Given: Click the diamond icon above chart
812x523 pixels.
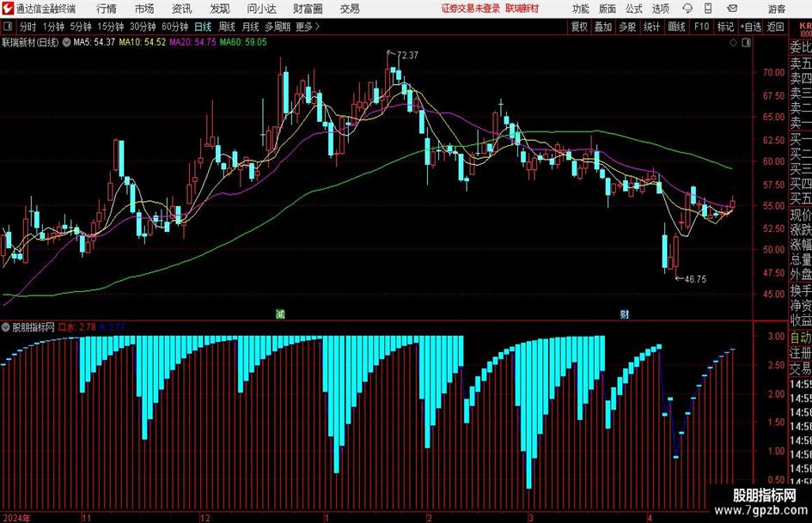Looking at the screenshot, I should tap(733, 43).
